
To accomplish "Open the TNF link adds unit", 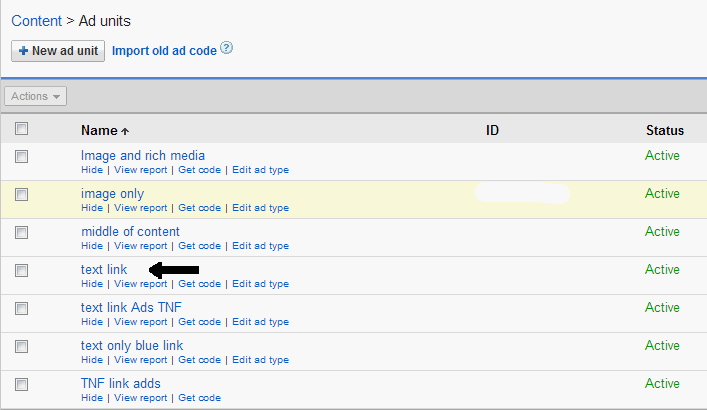I will [121, 383].
